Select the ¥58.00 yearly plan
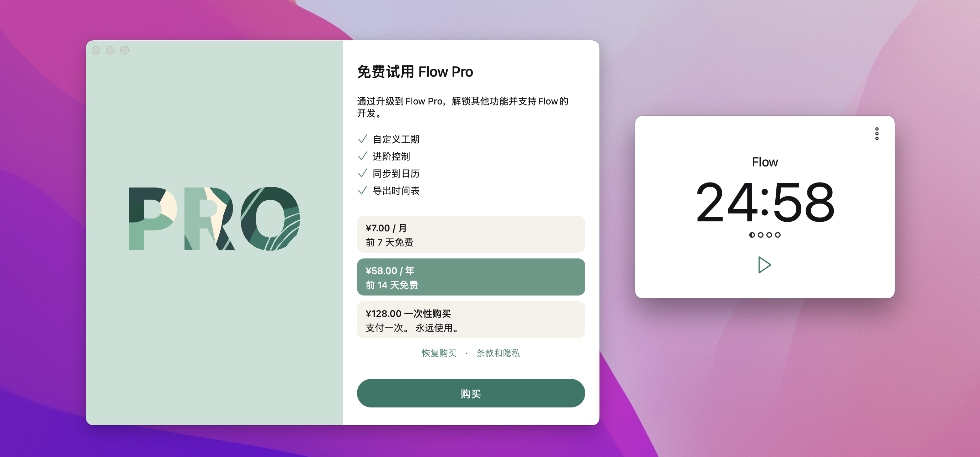The width and height of the screenshot is (980, 457). coord(471,277)
